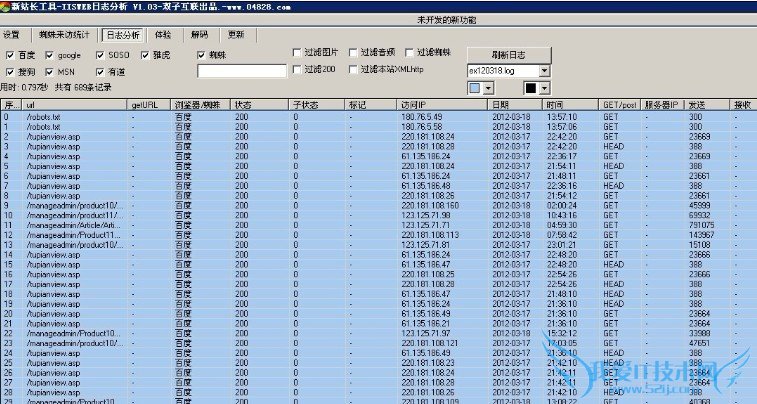This screenshot has width=757, height=404.
Task: Enable the 过滤音频 filter checkbox
Action: 353,53
